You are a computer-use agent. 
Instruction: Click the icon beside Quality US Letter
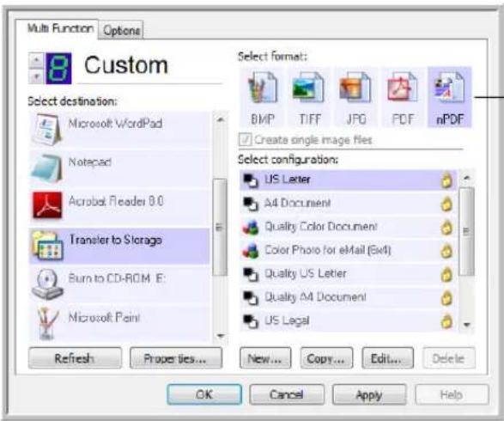pyautogui.click(x=251, y=274)
